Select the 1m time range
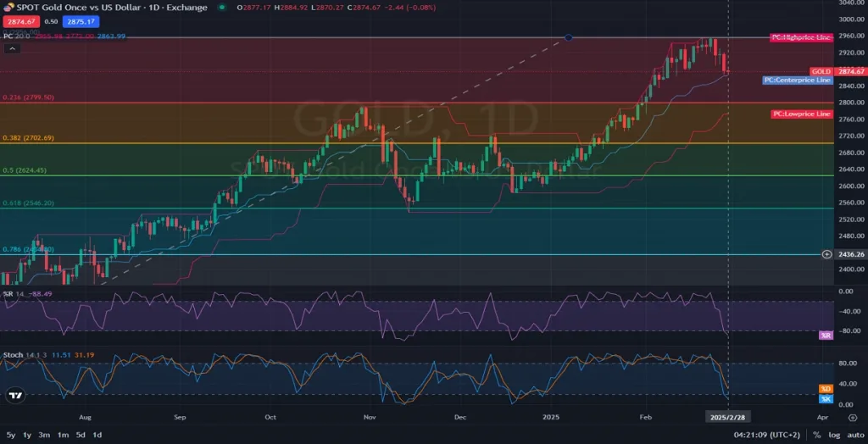This screenshot has height=444, width=868. [x=63, y=436]
